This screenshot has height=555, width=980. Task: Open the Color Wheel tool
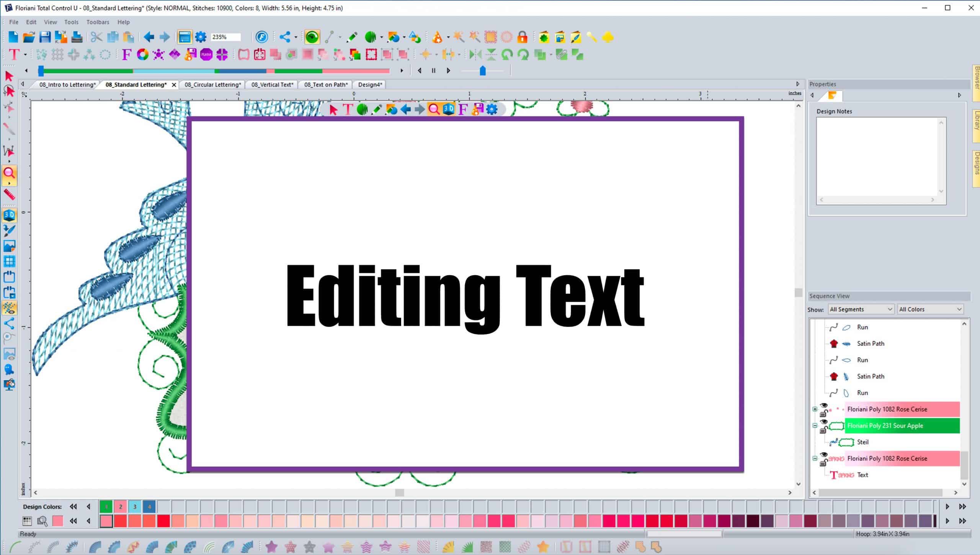[x=142, y=55]
